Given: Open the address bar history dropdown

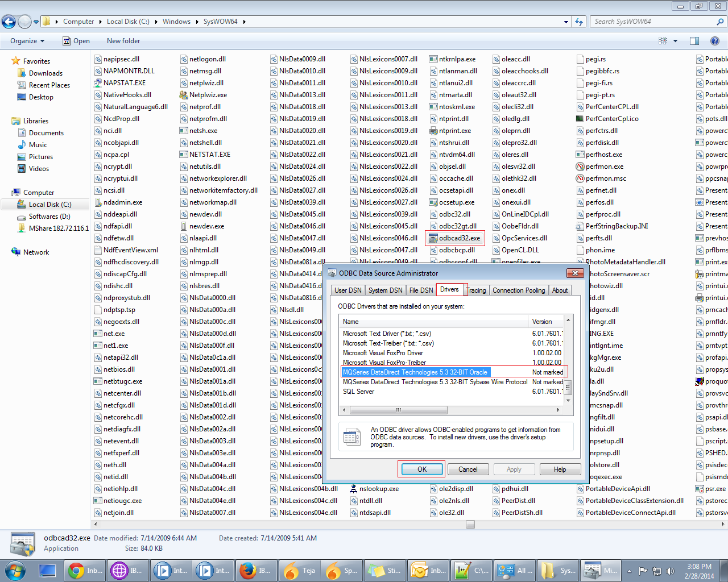Looking at the screenshot, I should [x=566, y=22].
